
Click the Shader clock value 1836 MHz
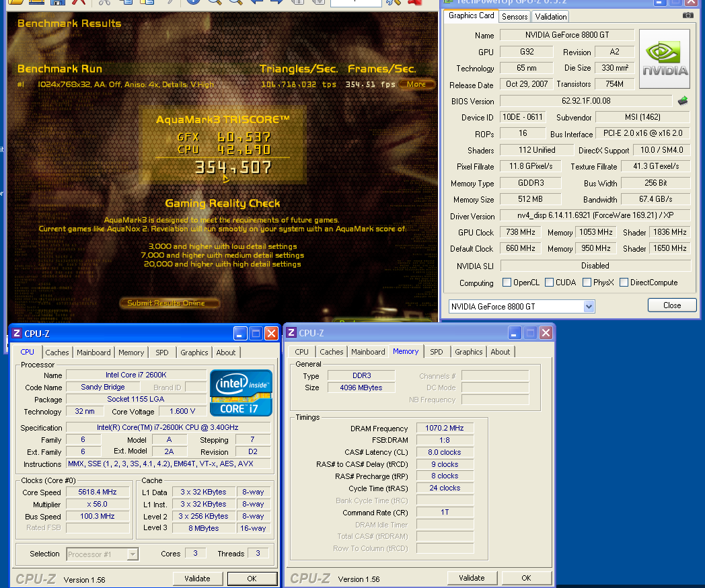click(670, 232)
